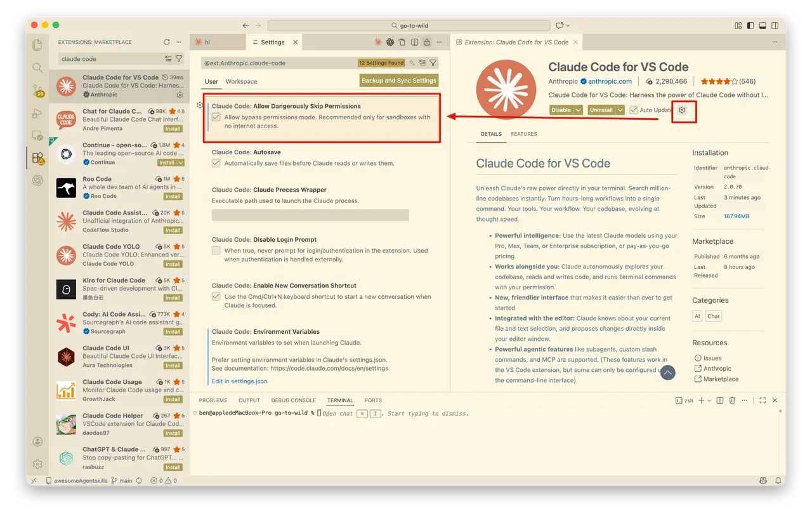
Task: Click the ChatGPT icon in editor toolbar
Action: [391, 42]
